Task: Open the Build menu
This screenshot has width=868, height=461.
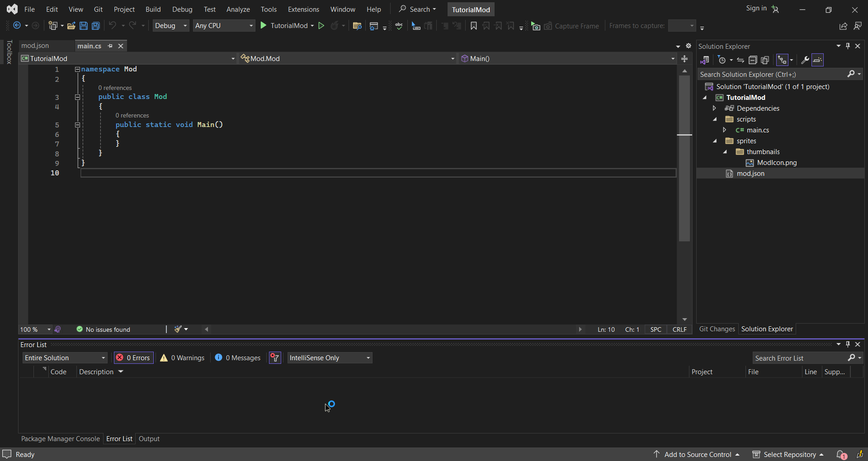Action: tap(153, 9)
